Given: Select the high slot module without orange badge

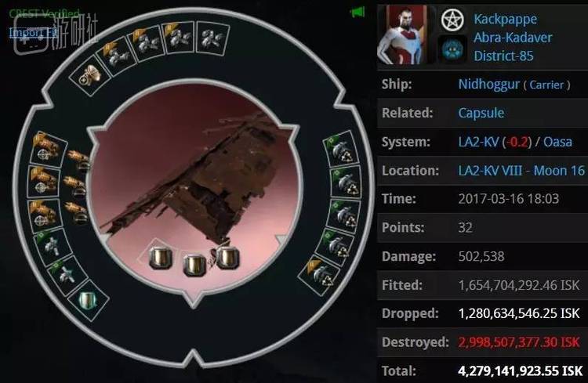Looking at the screenshot, I should 212,38.
